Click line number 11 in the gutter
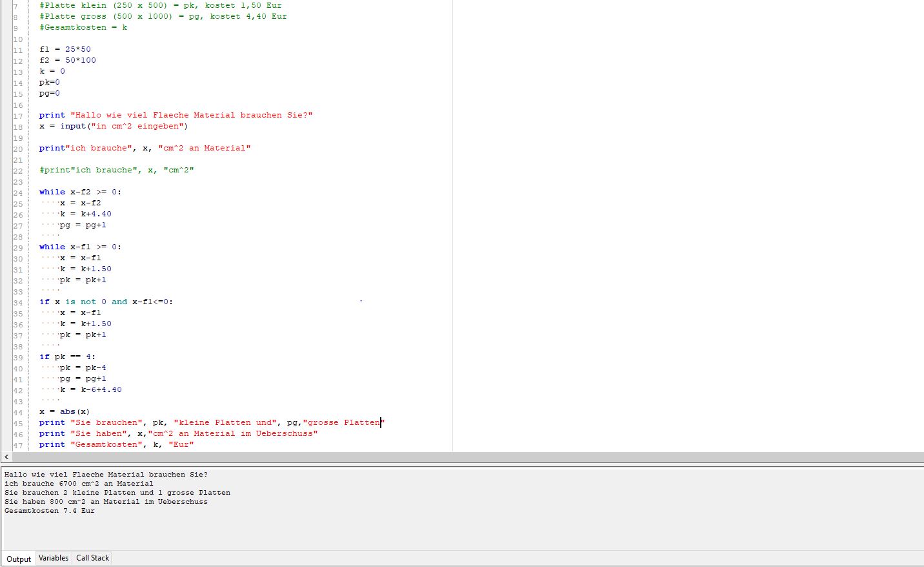The image size is (924, 567). (17, 49)
